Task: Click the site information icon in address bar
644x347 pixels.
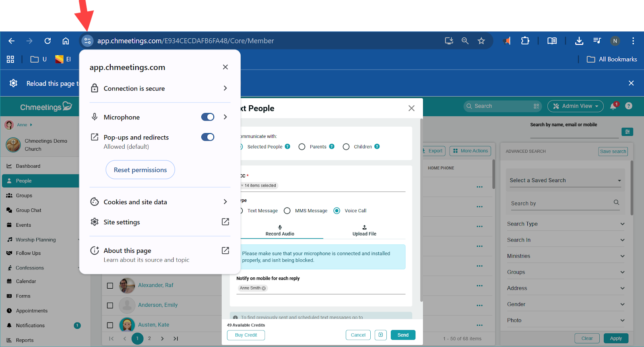Action: (87, 41)
